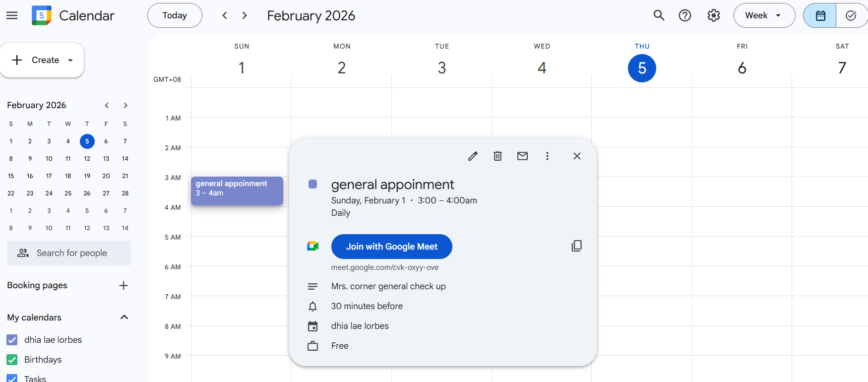Open Calendar search

tap(659, 15)
